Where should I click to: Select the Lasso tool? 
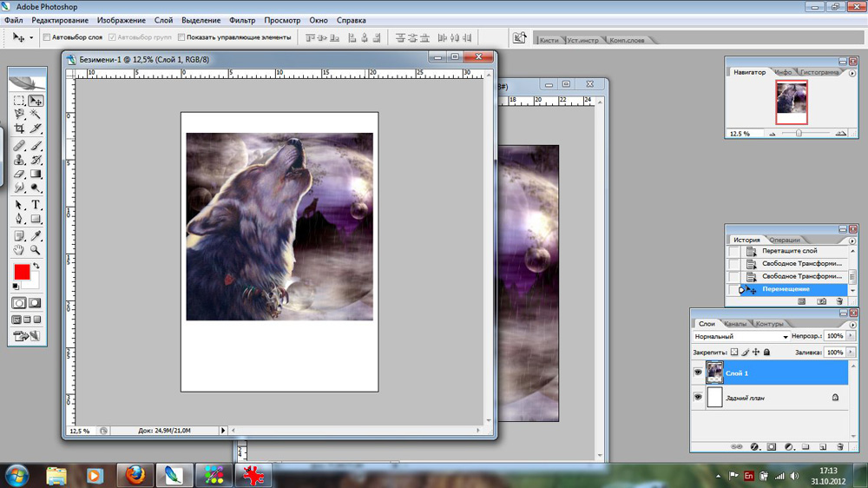[x=19, y=114]
